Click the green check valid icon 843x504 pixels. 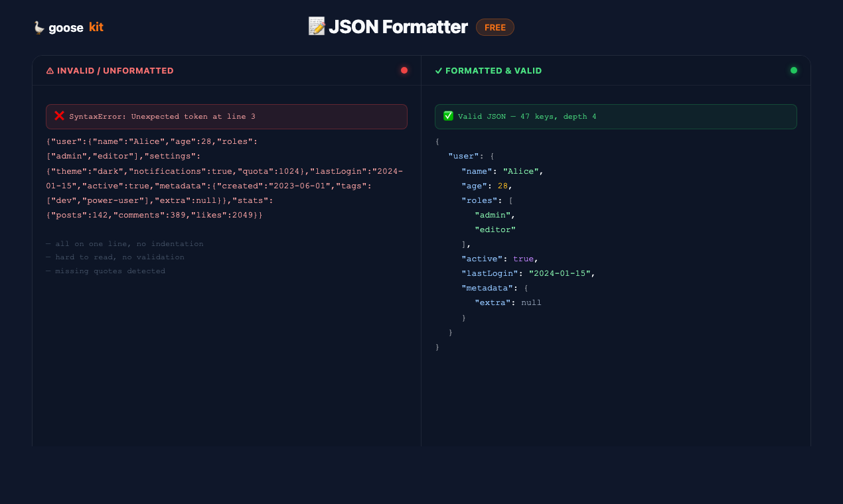[x=448, y=116]
